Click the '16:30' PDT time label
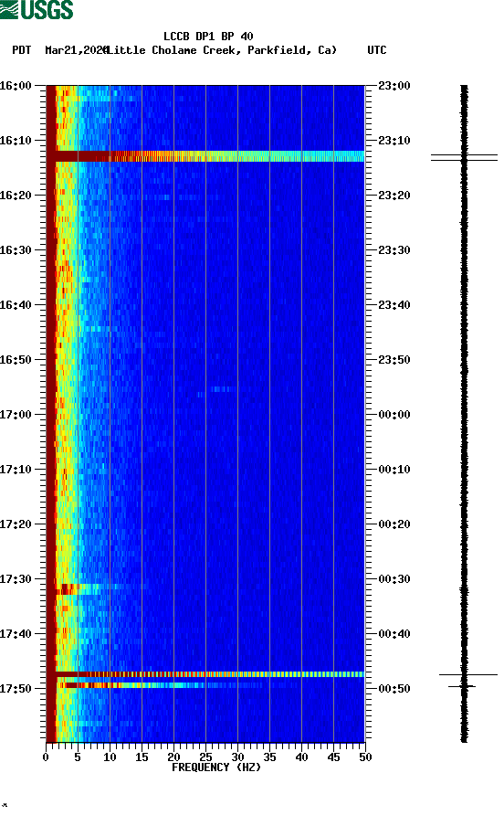This screenshot has height=815, width=504. pyautogui.click(x=16, y=250)
